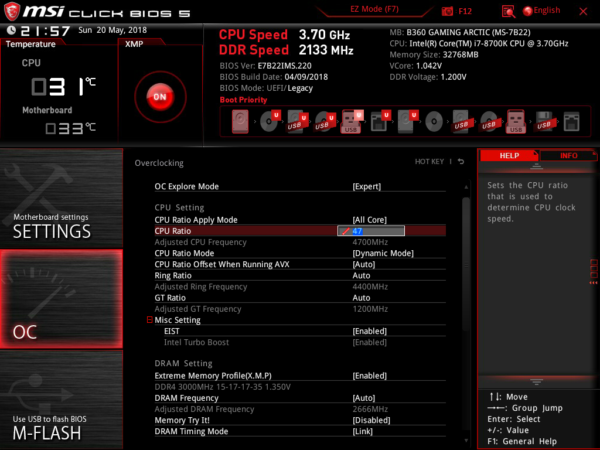
Task: Close the BIOS with the red X
Action: pyautogui.click(x=583, y=11)
